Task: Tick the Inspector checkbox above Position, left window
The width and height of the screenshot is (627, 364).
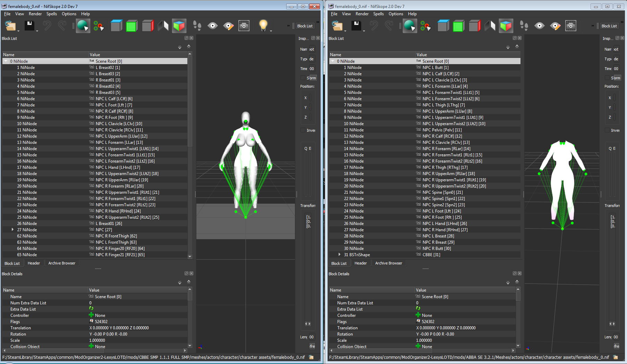Action: click(303, 78)
